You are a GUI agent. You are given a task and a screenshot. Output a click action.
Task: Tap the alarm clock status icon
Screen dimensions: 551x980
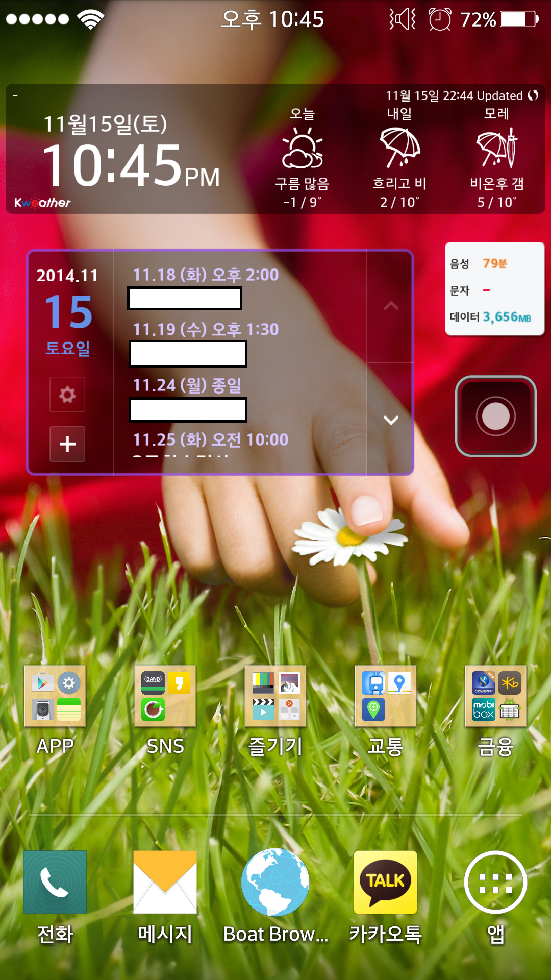click(x=439, y=19)
